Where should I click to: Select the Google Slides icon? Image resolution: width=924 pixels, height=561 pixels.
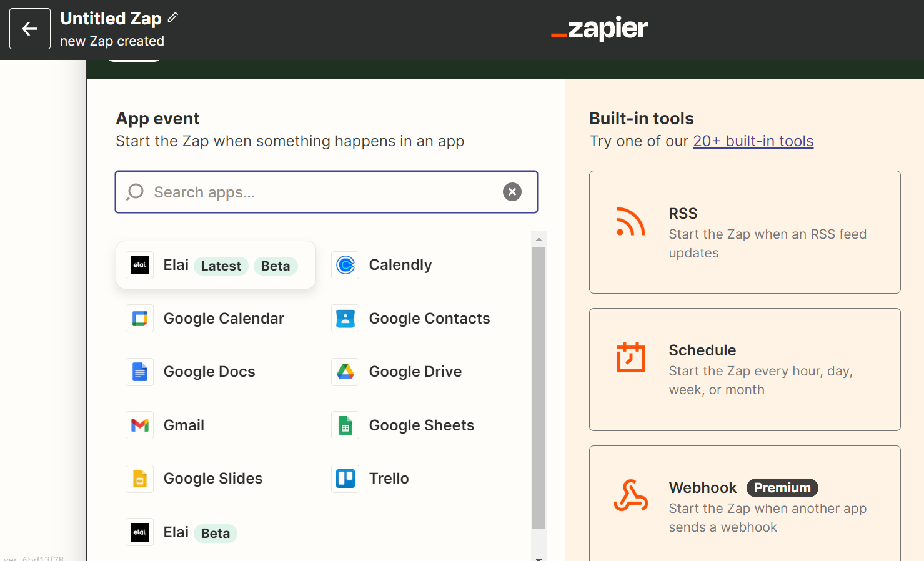[140, 479]
